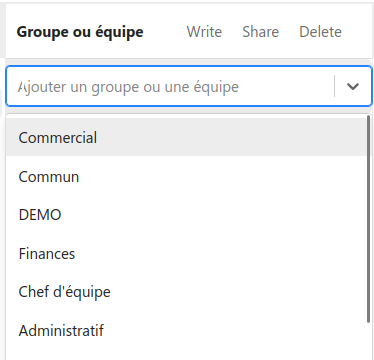Click the dropdown list scrollbar thumb
This screenshot has width=374, height=360.
tap(368, 219)
